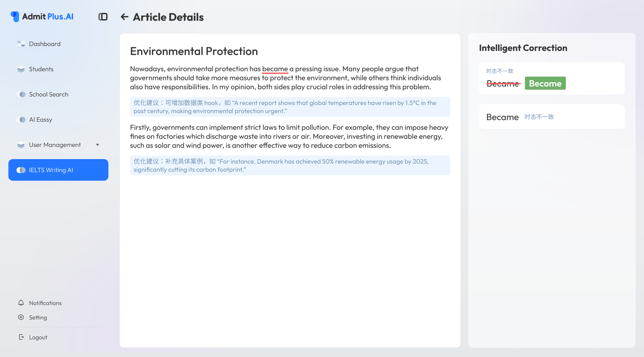Click the global temperatures hook suggestion box
This screenshot has height=357, width=644.
pyautogui.click(x=290, y=107)
